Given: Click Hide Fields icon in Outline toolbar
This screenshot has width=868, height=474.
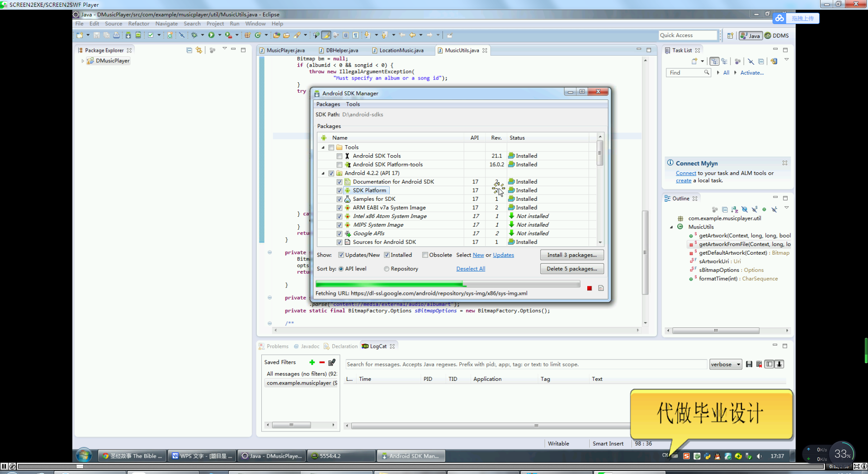Looking at the screenshot, I should tap(745, 209).
